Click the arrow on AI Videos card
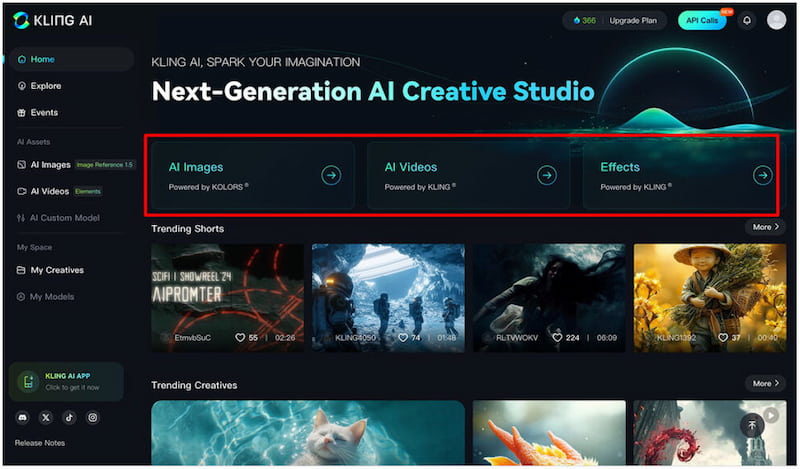The width and height of the screenshot is (800, 469). (x=547, y=176)
